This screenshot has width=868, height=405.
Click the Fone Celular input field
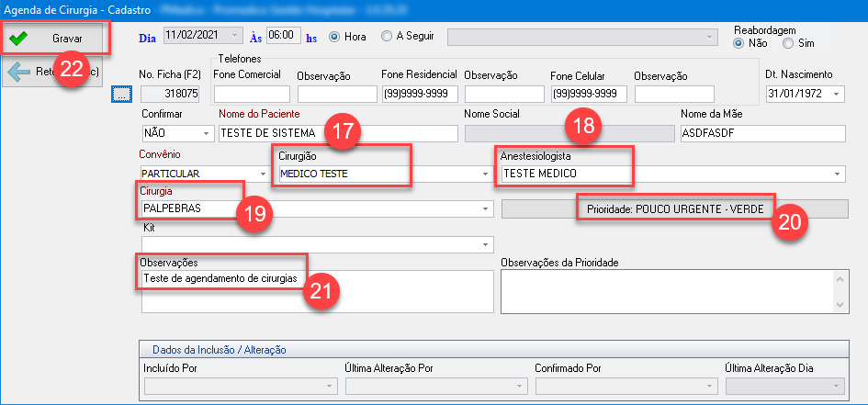click(588, 94)
